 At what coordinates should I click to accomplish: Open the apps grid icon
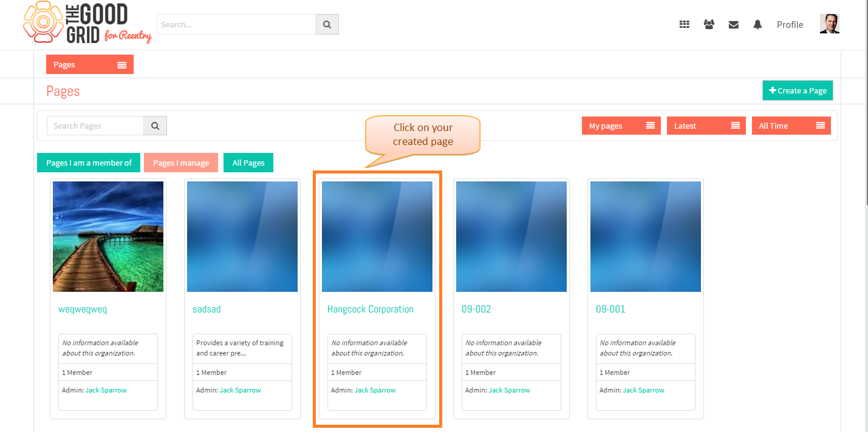[x=685, y=24]
